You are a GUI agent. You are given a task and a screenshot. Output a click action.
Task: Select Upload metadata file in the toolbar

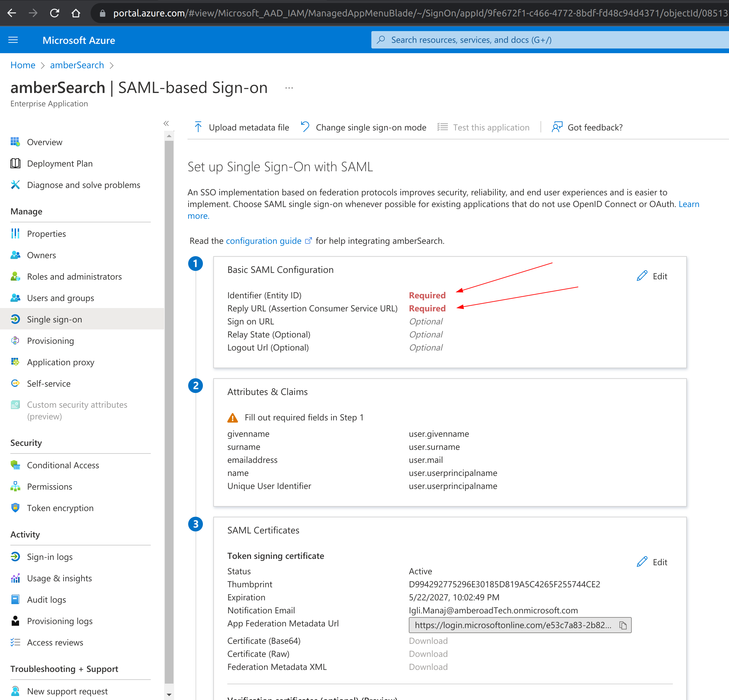[x=241, y=127]
